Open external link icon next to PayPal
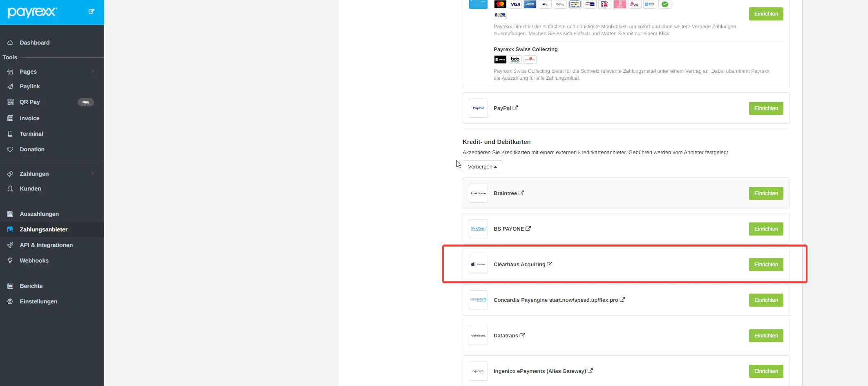This screenshot has height=386, width=868. [515, 108]
